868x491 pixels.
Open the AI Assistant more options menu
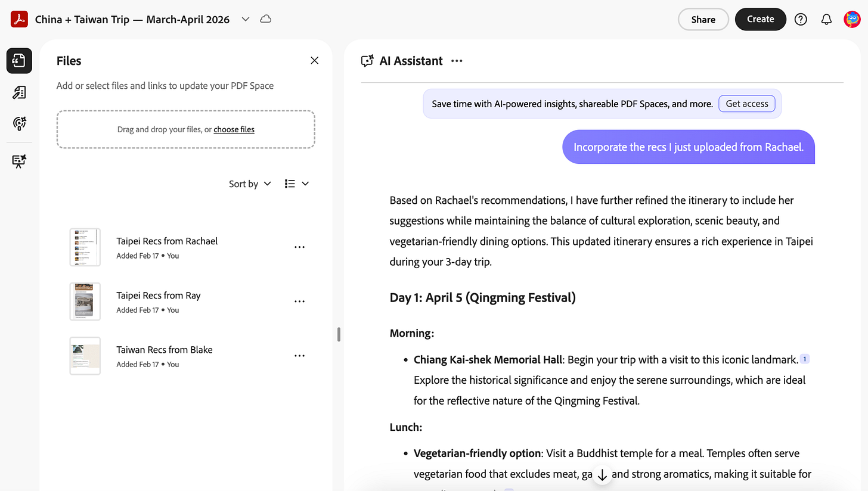pyautogui.click(x=457, y=61)
